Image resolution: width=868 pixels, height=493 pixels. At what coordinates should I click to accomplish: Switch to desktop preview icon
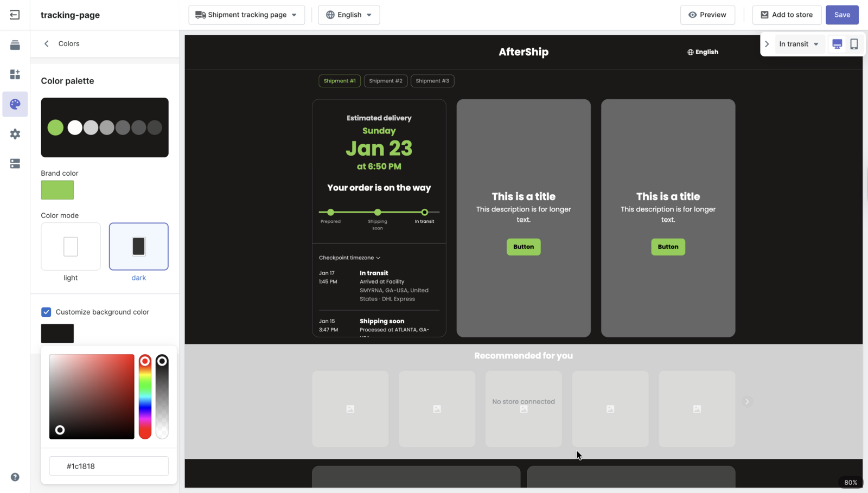click(837, 44)
